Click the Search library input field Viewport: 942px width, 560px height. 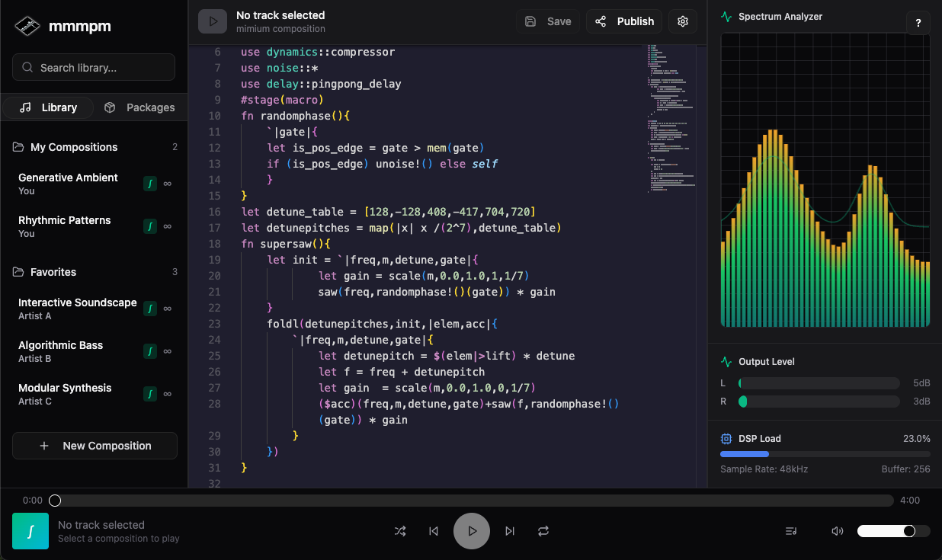[94, 68]
